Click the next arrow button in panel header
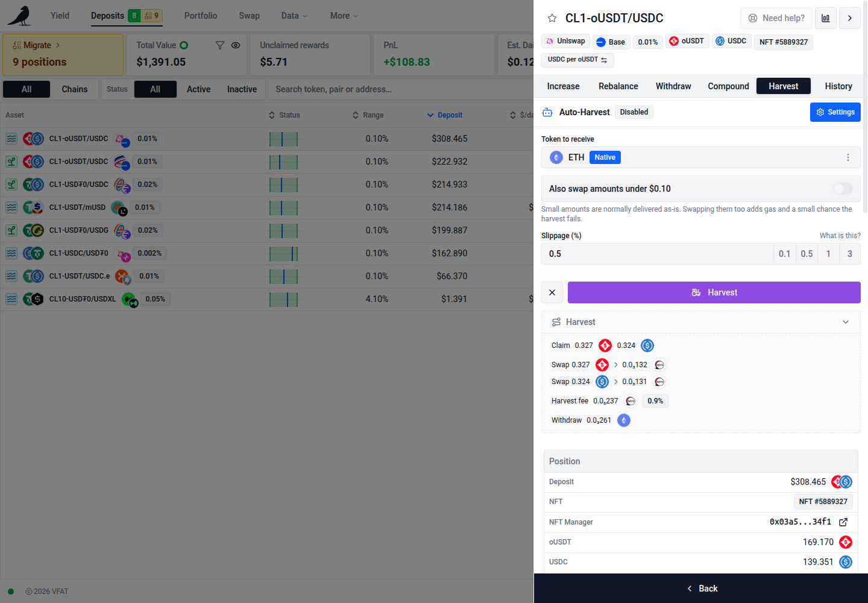Screen dimensions: 868x603 pyautogui.click(x=850, y=18)
